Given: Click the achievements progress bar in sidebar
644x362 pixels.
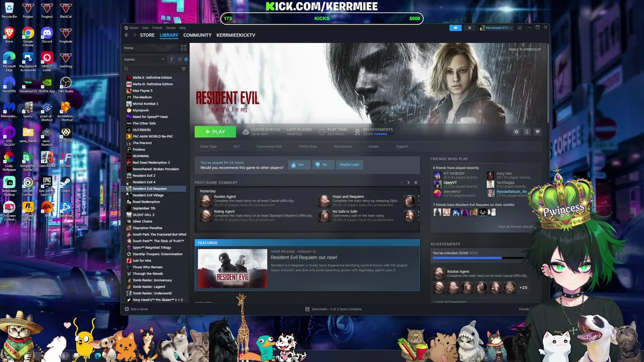Looking at the screenshot, I should click(479, 258).
